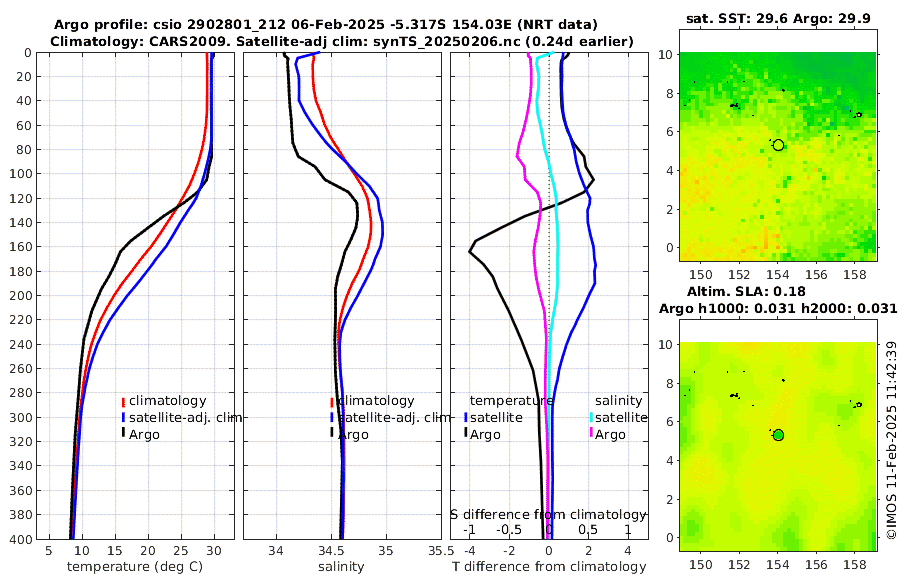Click longitude tick '156' on the SLA map

pyautogui.click(x=816, y=564)
